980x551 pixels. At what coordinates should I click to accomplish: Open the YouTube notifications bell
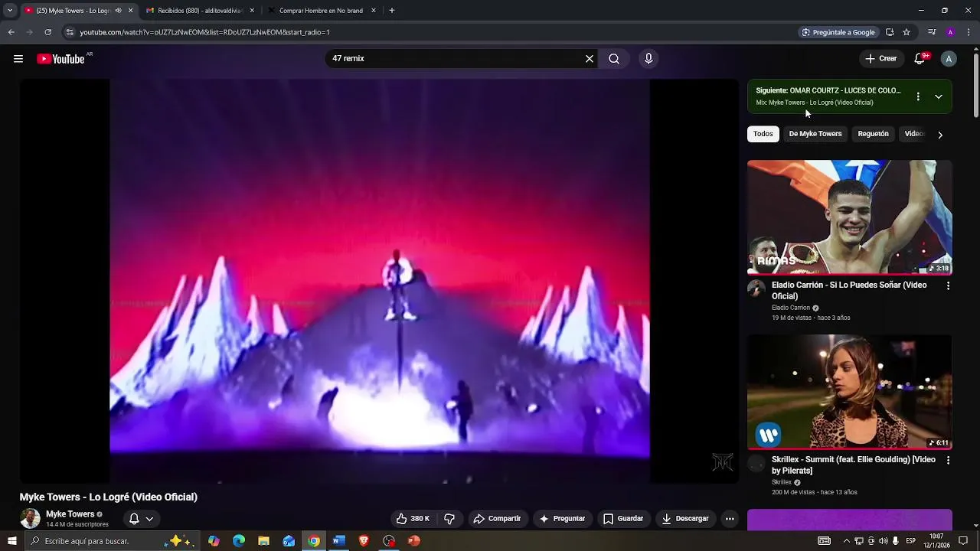pos(920,59)
